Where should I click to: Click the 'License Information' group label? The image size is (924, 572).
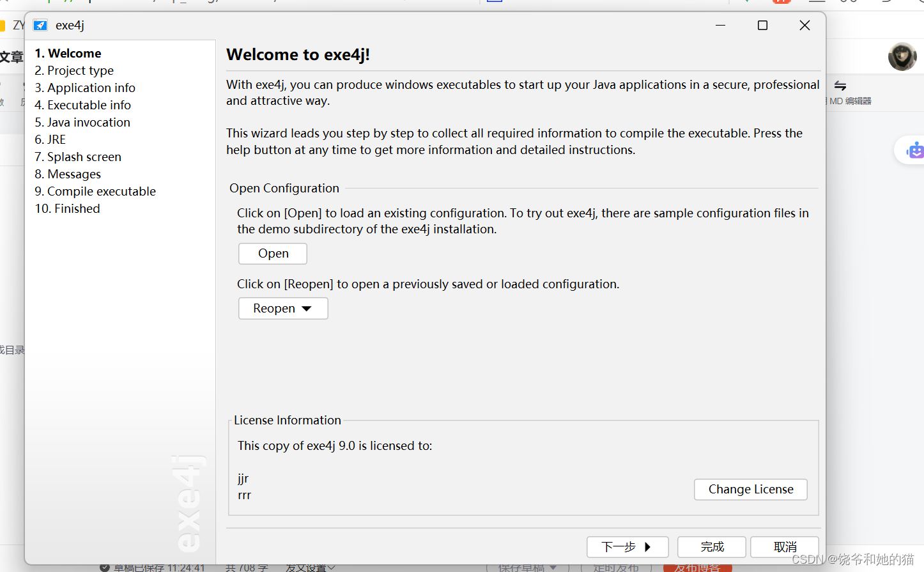287,421
